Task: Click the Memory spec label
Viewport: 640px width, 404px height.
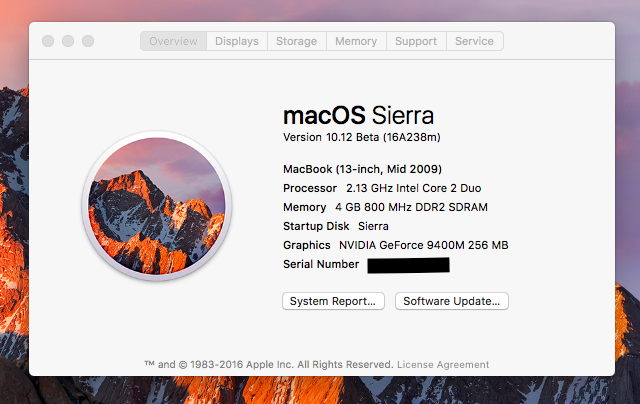Action: [304, 207]
